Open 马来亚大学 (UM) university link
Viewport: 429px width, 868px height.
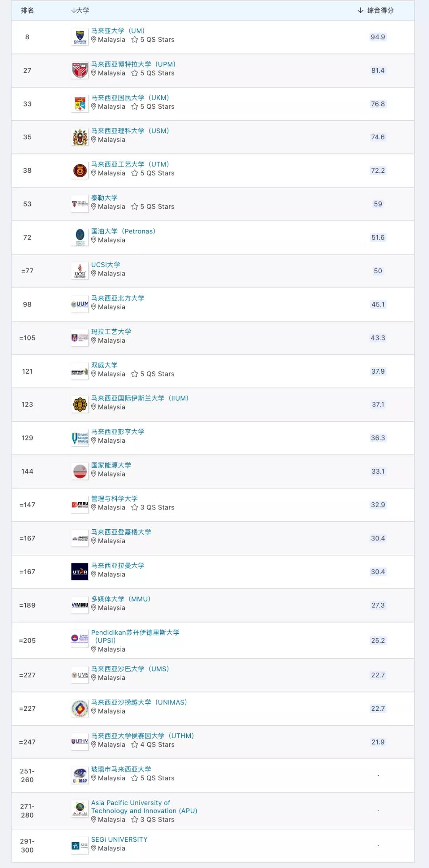[118, 31]
